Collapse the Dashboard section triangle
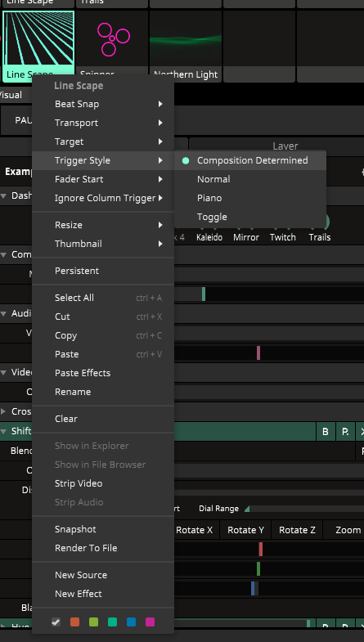This screenshot has width=364, height=642. (x=4, y=196)
